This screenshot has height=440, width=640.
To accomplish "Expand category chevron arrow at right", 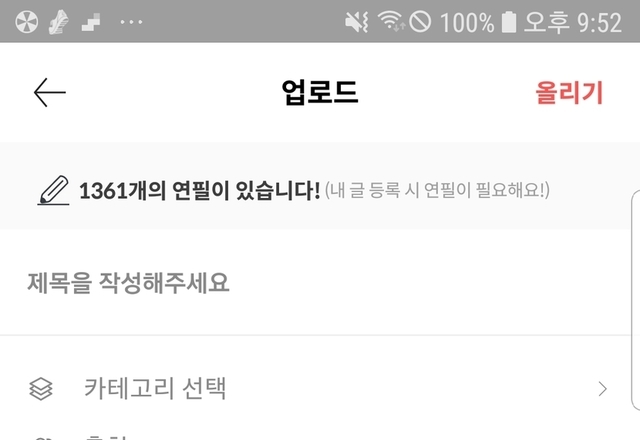I will [602, 389].
